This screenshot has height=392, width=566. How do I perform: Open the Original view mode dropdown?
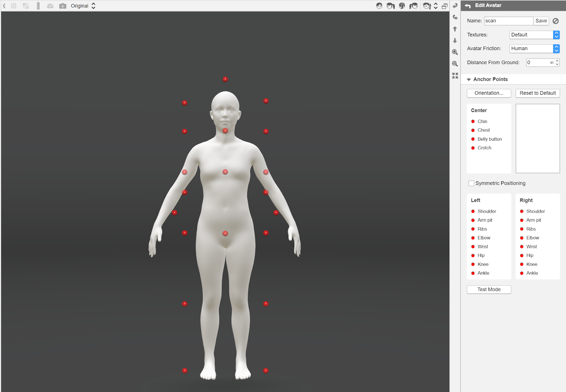[83, 6]
